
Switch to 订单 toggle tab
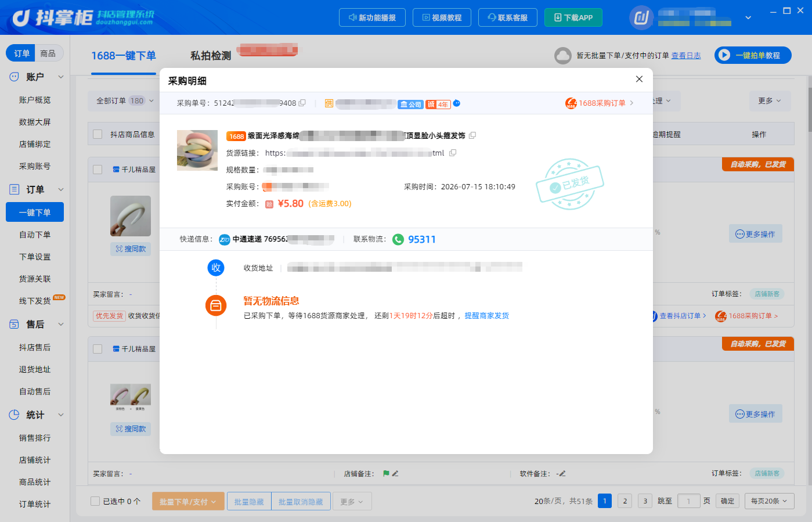click(21, 53)
